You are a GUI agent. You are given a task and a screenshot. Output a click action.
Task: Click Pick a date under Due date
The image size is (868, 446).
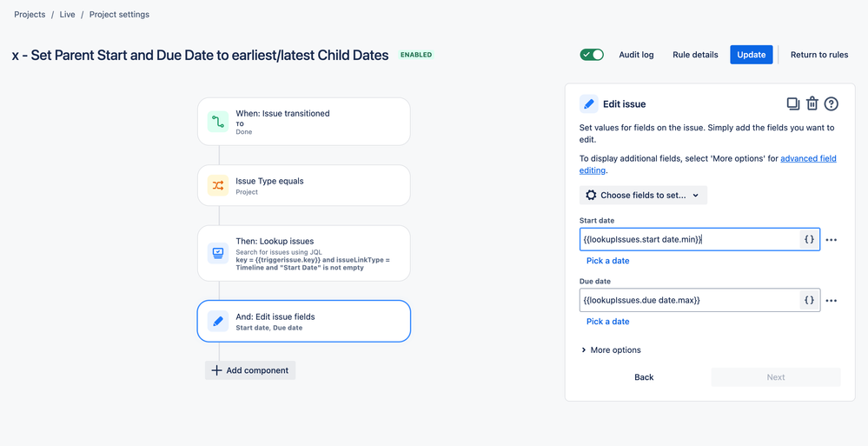coord(608,322)
